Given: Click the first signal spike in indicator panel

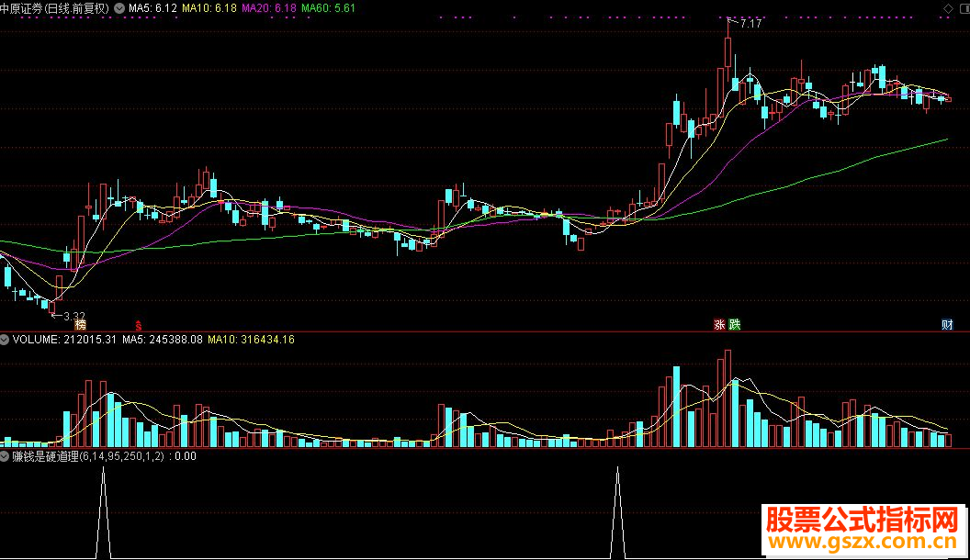Looking at the screenshot, I should coord(103,513).
